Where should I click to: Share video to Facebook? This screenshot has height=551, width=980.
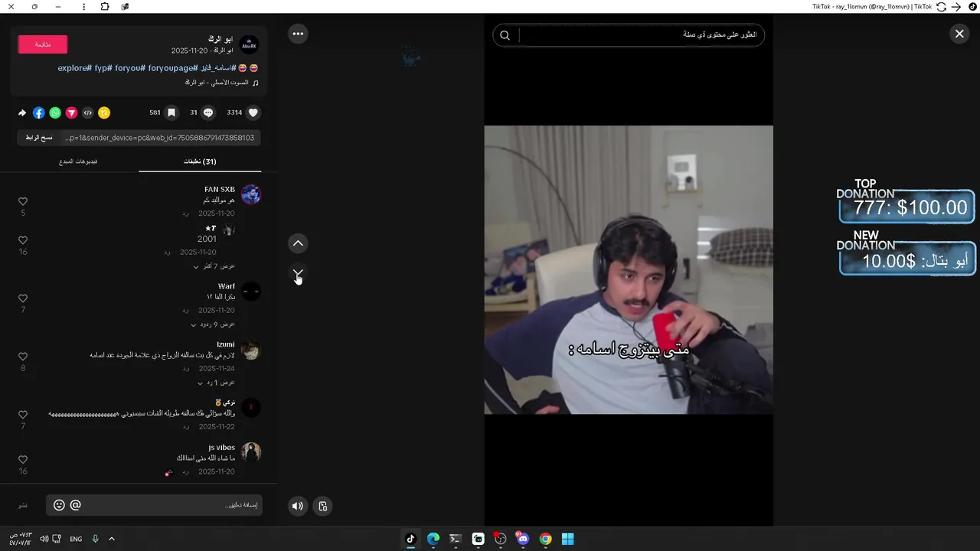(39, 112)
